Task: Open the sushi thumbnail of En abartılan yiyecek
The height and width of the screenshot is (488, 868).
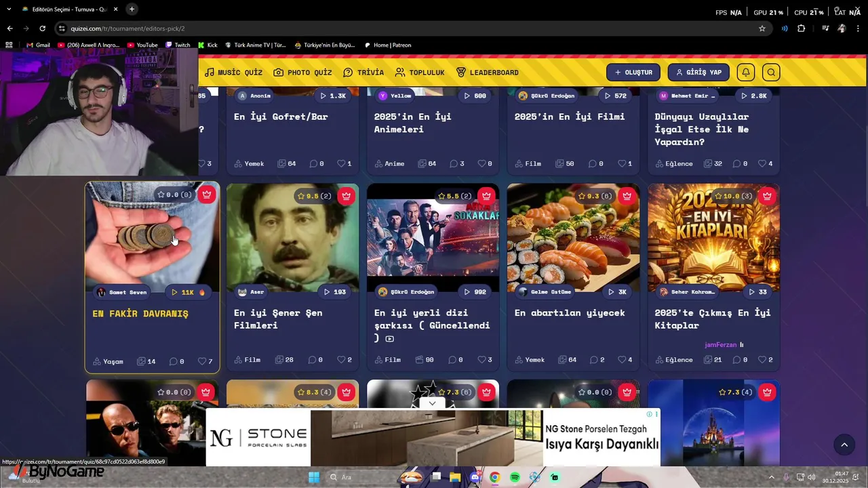Action: (x=573, y=238)
